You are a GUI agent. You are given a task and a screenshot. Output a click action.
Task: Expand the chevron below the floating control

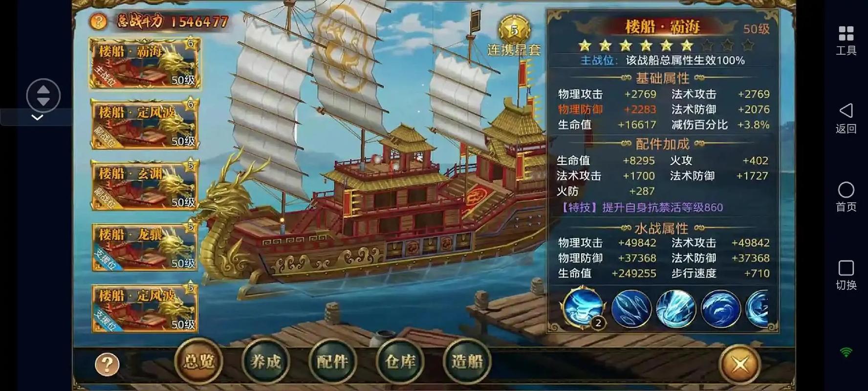point(37,118)
